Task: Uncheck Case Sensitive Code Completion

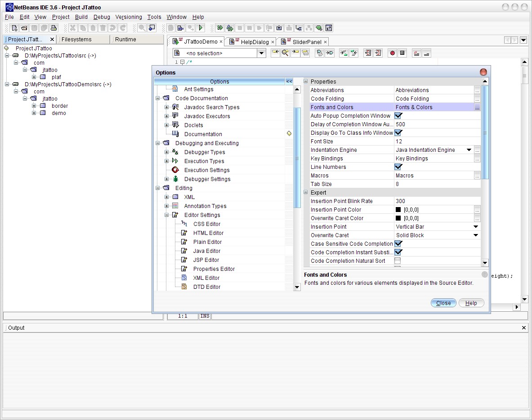Action: click(398, 244)
